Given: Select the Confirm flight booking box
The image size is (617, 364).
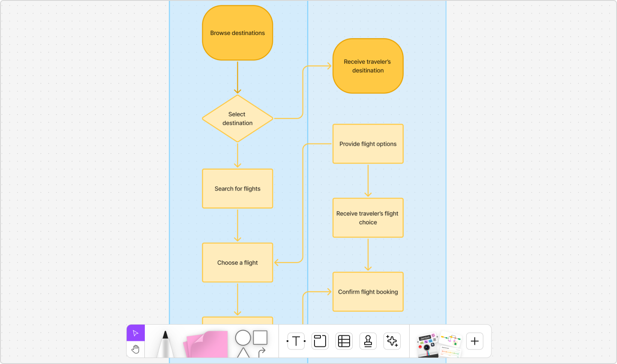Looking at the screenshot, I should [x=368, y=292].
